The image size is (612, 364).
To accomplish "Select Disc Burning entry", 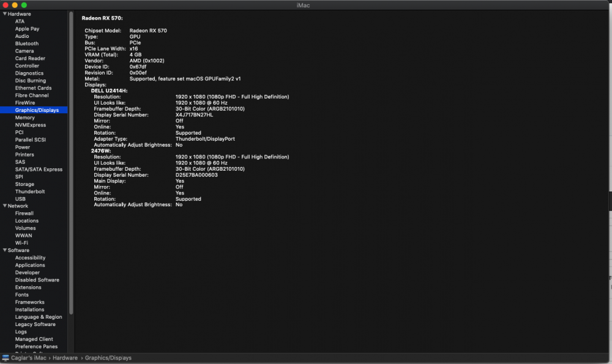I will point(31,81).
